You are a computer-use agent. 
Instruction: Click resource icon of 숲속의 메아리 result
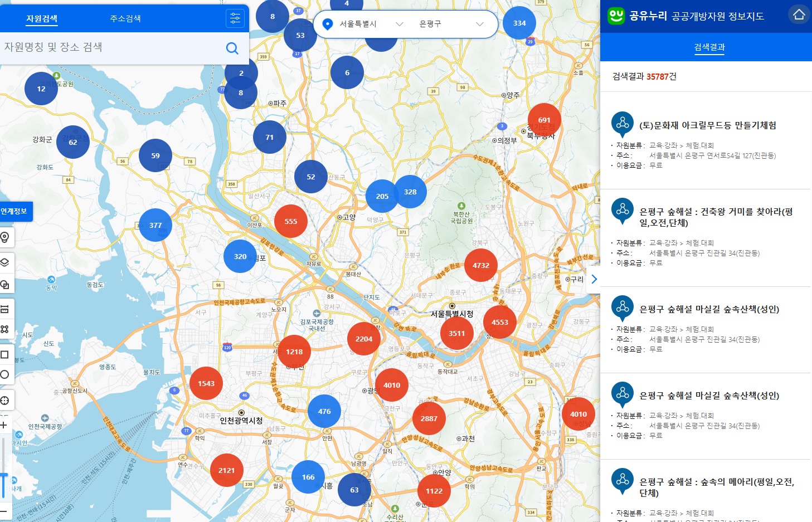tap(623, 481)
